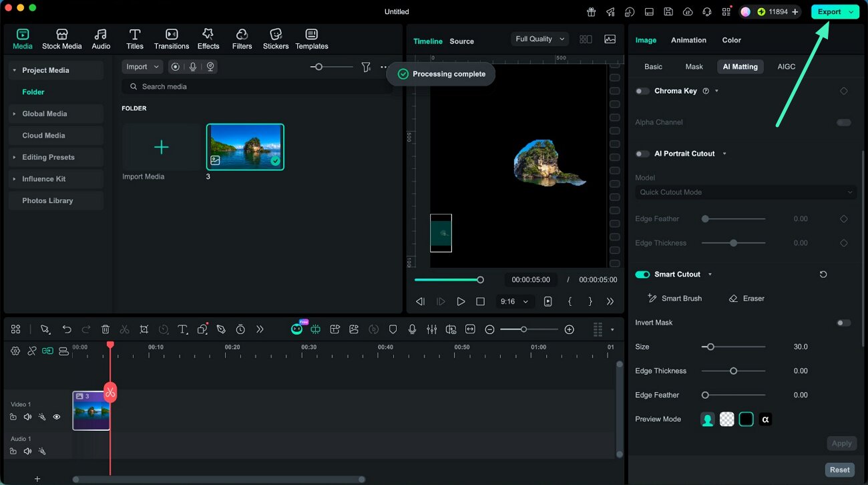Zoom in timeline with plus icon
The width and height of the screenshot is (868, 485).
pos(569,329)
